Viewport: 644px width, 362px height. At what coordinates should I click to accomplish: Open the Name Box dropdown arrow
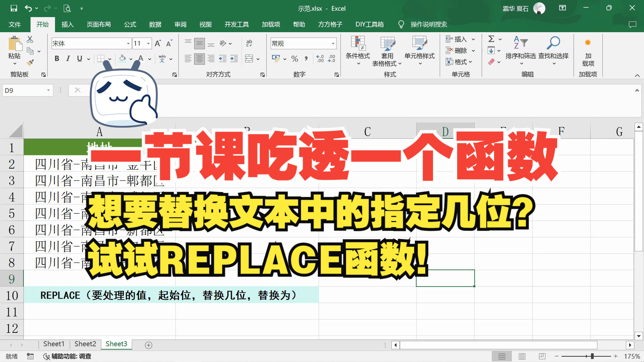48,90
